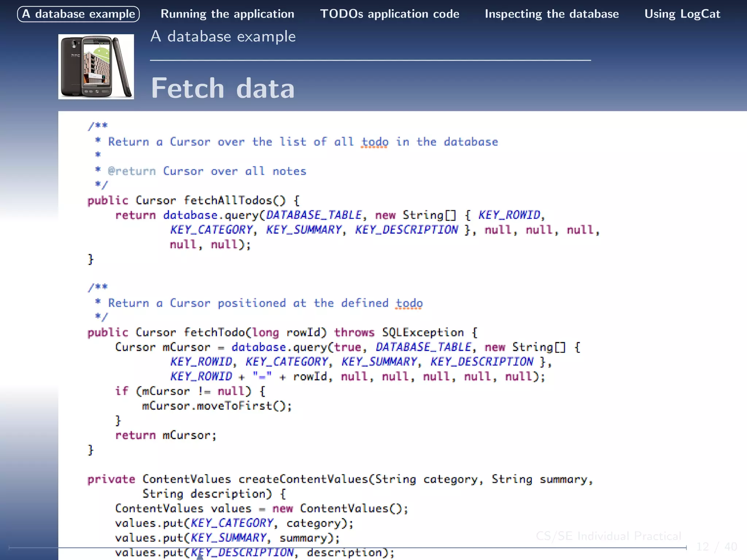Click the 'CS/SE Individual Practical' footer text
The height and width of the screenshot is (560, 747).
608,536
